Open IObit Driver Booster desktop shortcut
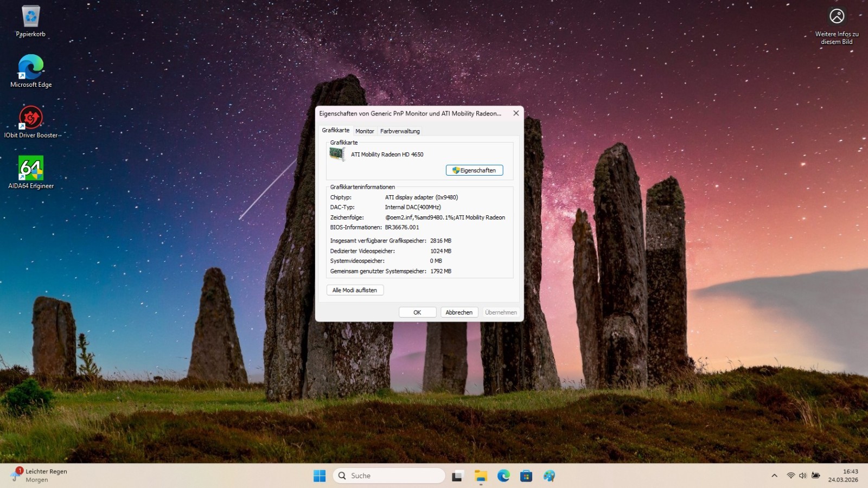Screen dimensions: 868x488 (31, 122)
